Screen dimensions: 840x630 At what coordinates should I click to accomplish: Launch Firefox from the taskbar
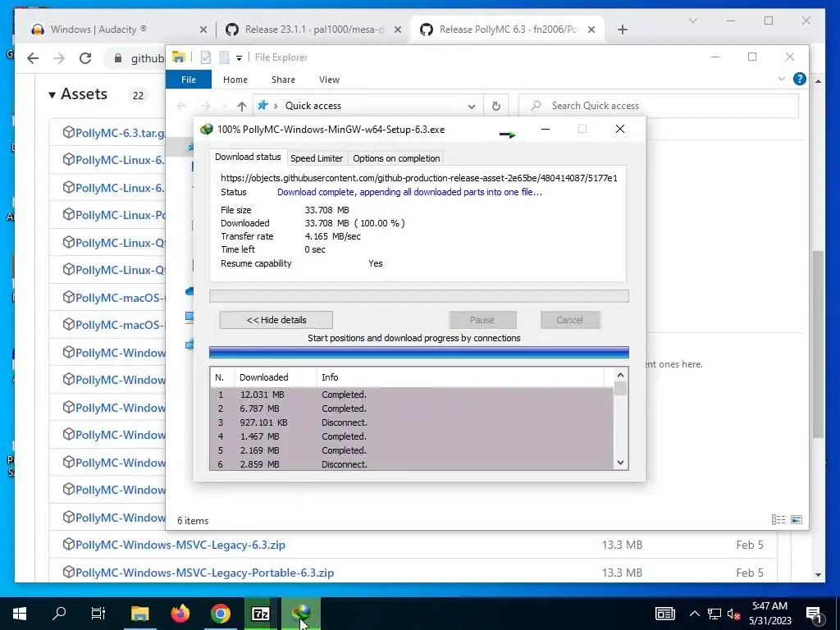click(180, 614)
